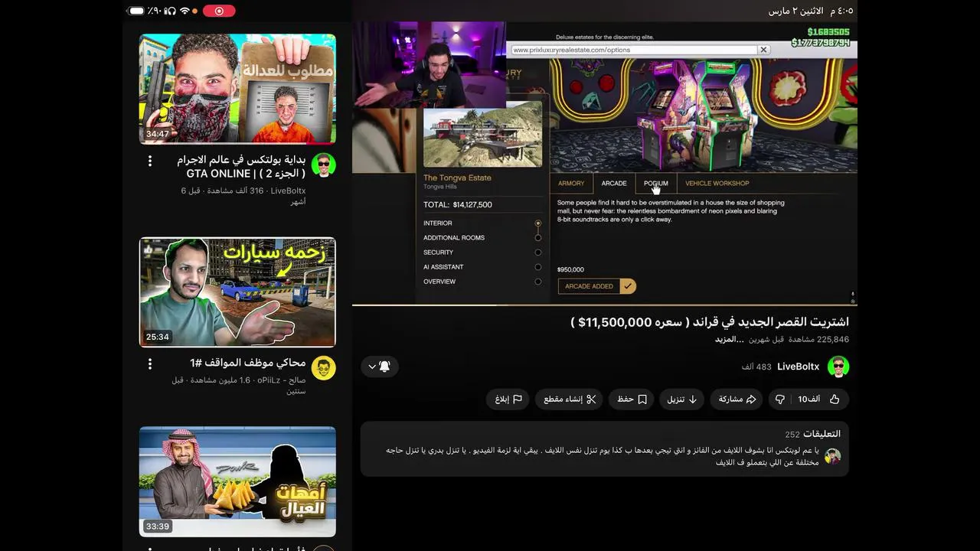Report the video with the إبلاغ flag button

click(508, 399)
